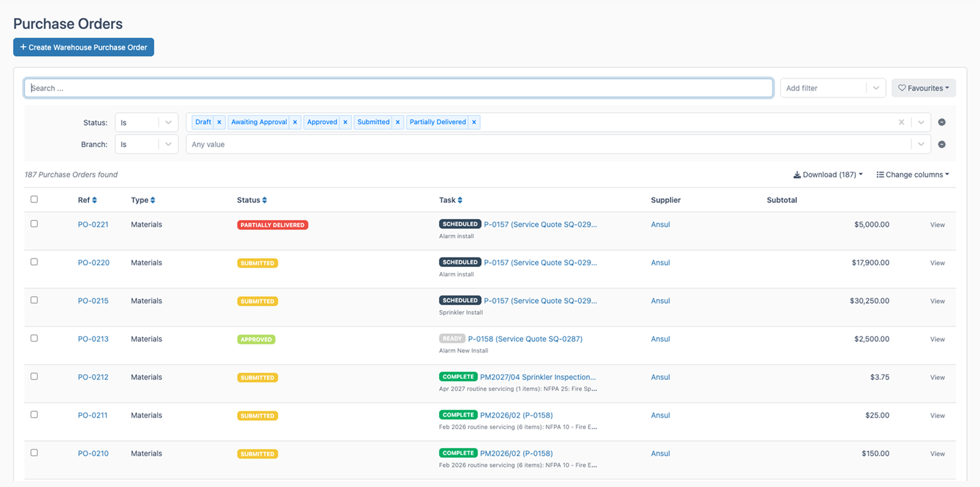Viewport: 980px width, 487px height.
Task: Remove the Awaiting Approval filter tag
Action: pyautogui.click(x=295, y=122)
